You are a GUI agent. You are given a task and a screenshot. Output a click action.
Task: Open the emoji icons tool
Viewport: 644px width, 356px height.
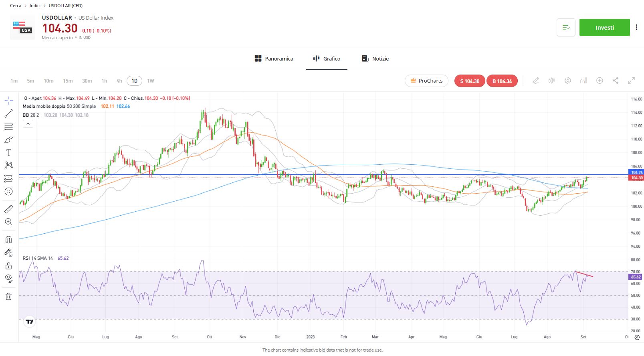tap(8, 191)
